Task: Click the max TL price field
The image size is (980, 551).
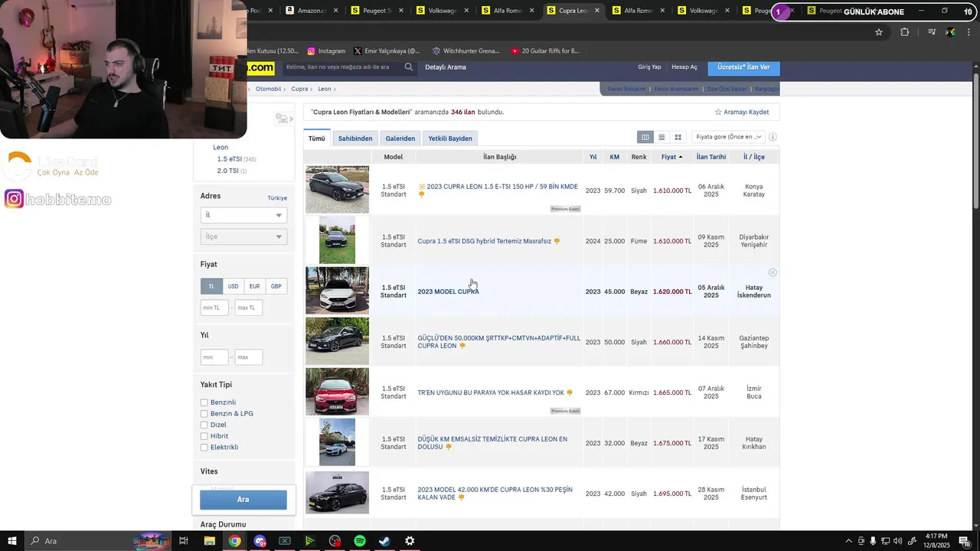Action: coord(249,308)
